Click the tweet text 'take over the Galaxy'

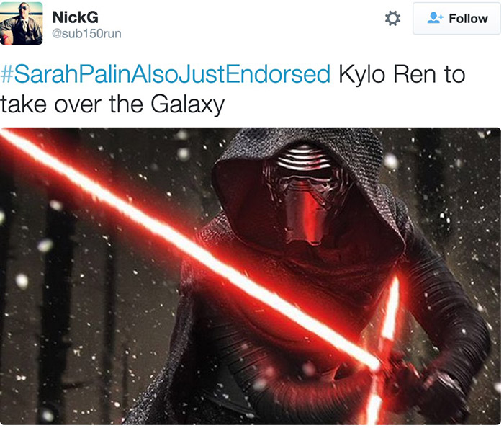[112, 104]
